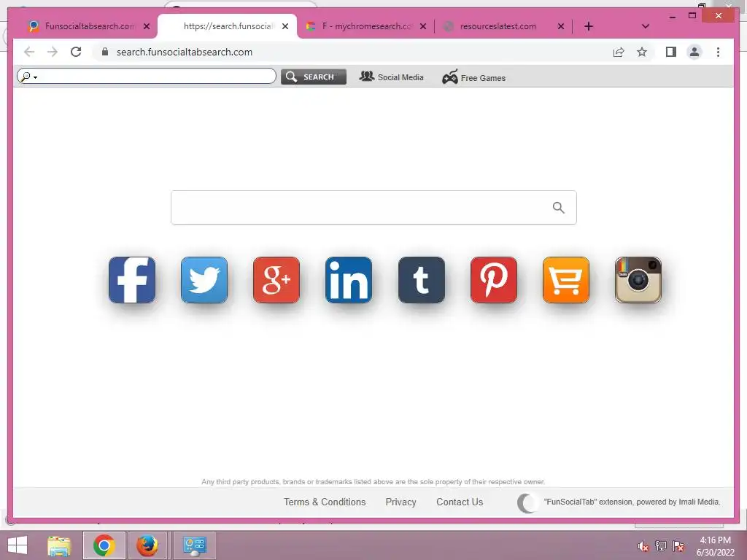Reload the current page
The width and height of the screenshot is (747, 560).
(76, 52)
